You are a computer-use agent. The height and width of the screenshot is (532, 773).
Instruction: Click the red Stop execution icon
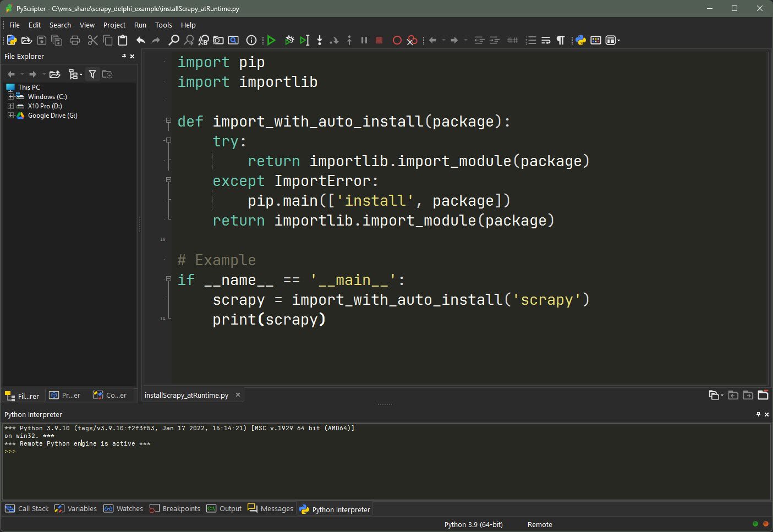(379, 40)
